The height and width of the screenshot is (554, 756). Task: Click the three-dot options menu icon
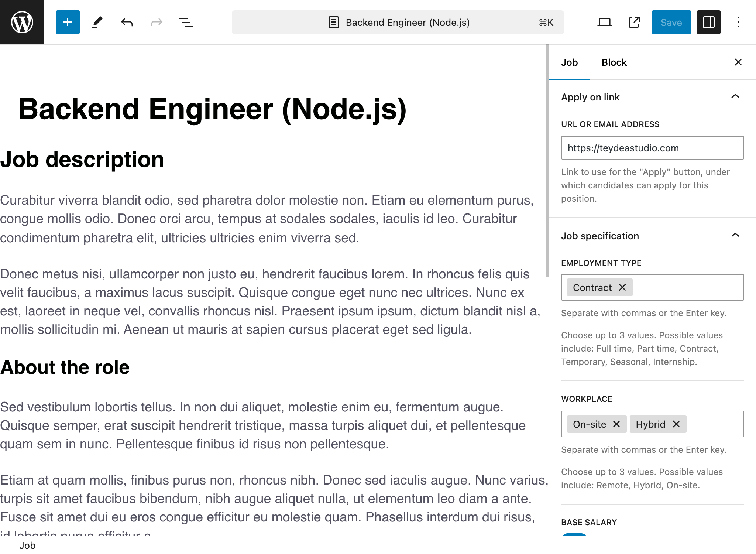click(x=738, y=22)
